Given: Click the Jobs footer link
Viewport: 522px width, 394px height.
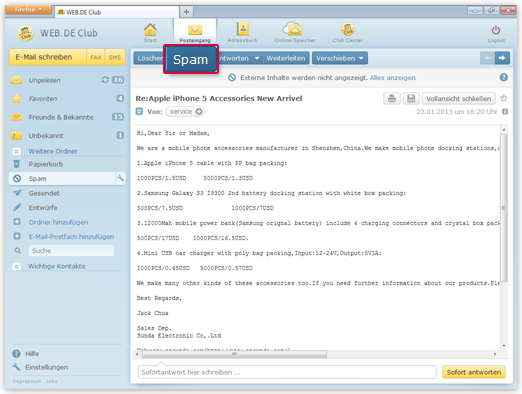Looking at the screenshot, I should click(x=51, y=381).
